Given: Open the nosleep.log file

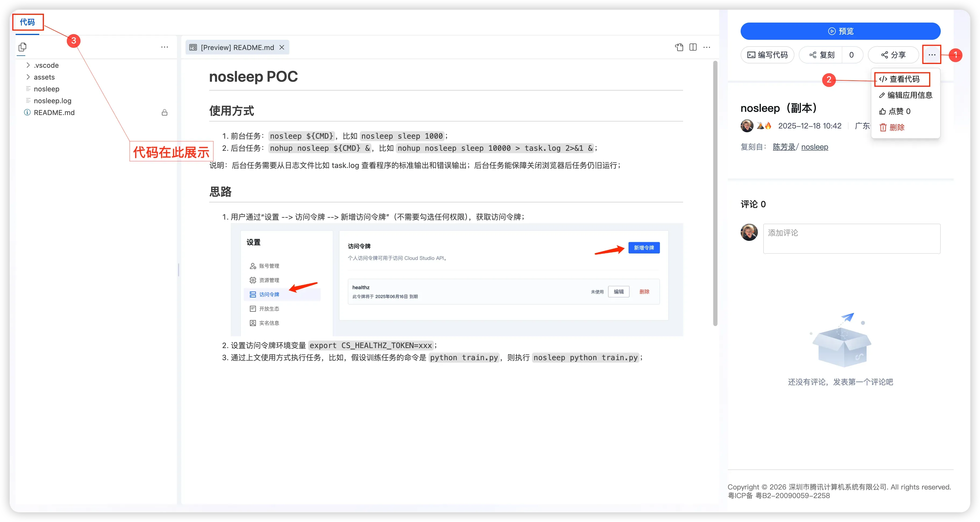Looking at the screenshot, I should click(x=52, y=101).
